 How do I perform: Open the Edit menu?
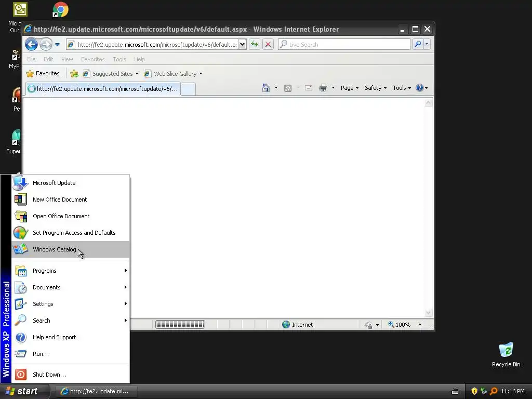[x=48, y=59]
